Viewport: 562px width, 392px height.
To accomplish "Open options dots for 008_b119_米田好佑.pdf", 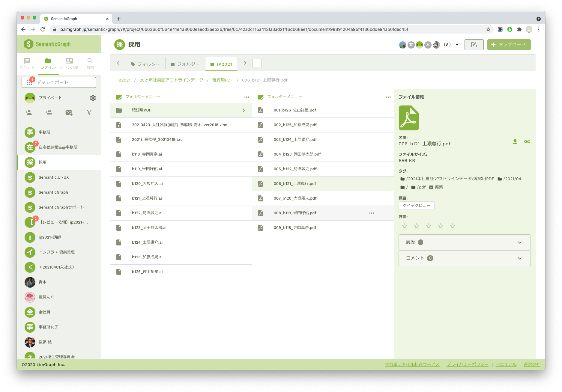I will (372, 213).
